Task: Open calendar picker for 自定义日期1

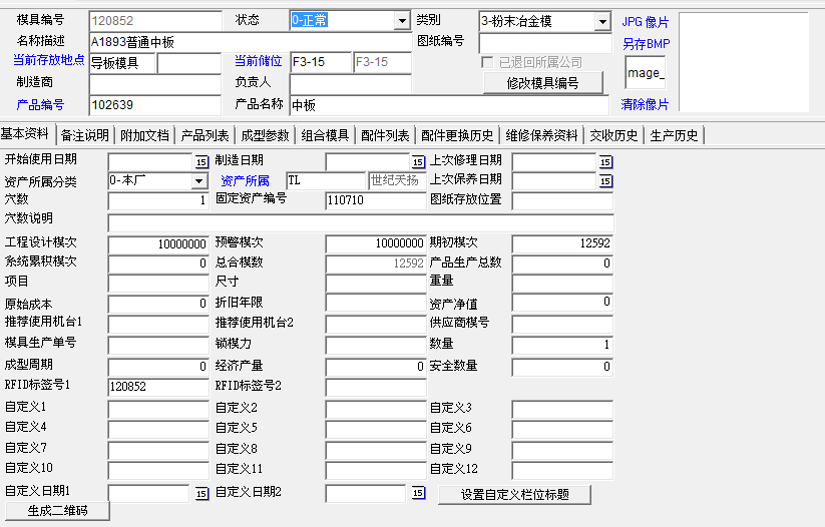Action: pos(201,493)
